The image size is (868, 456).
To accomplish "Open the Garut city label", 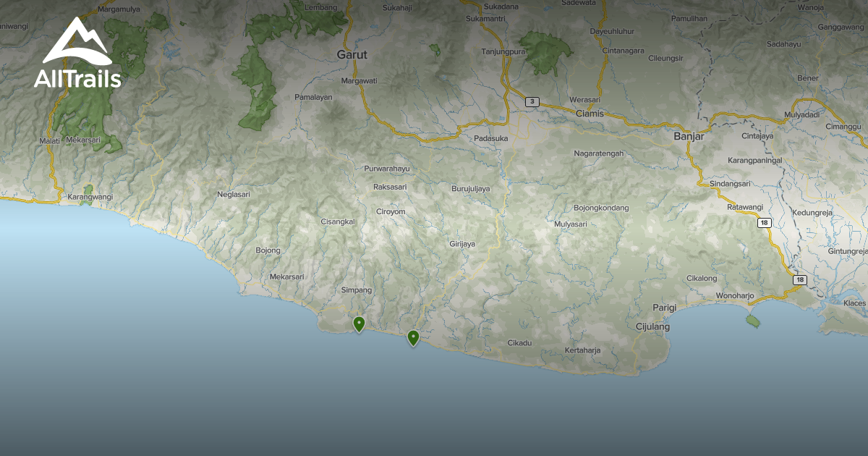I will pos(354,54).
